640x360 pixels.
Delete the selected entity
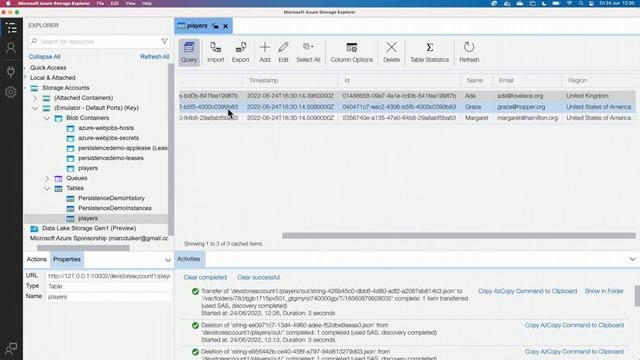[x=391, y=53]
